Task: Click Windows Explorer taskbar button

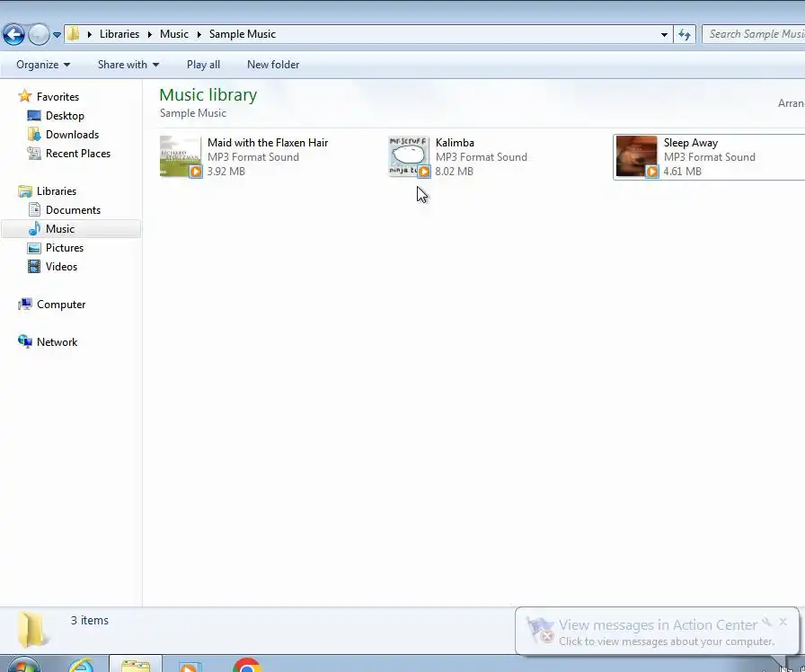Action: coord(136,664)
